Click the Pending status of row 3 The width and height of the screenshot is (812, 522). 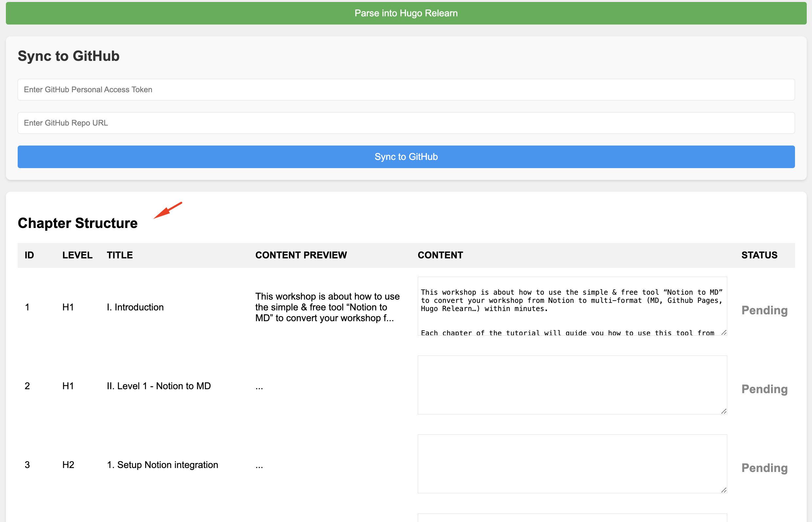pyautogui.click(x=764, y=468)
